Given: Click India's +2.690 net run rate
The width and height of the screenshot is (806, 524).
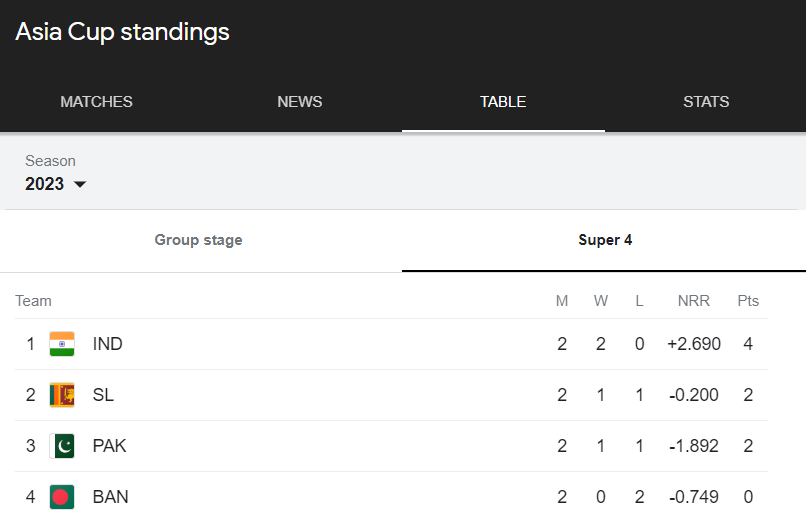Looking at the screenshot, I should pyautogui.click(x=693, y=344).
